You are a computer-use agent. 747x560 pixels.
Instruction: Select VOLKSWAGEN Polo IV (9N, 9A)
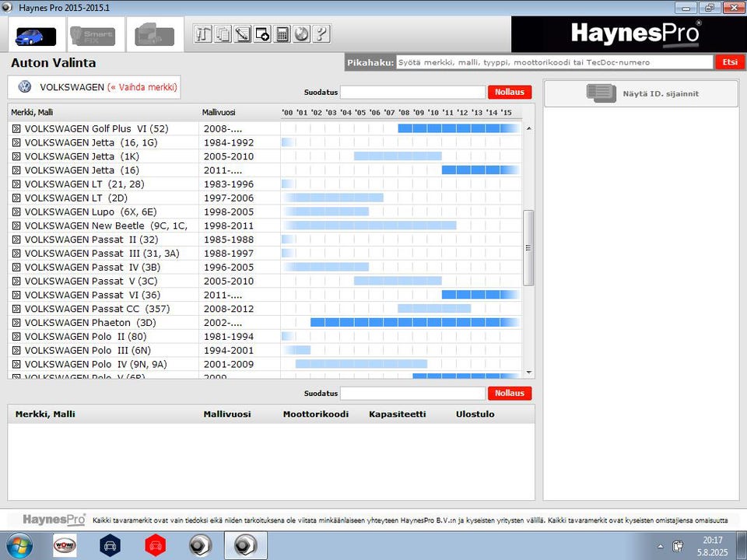coord(96,364)
